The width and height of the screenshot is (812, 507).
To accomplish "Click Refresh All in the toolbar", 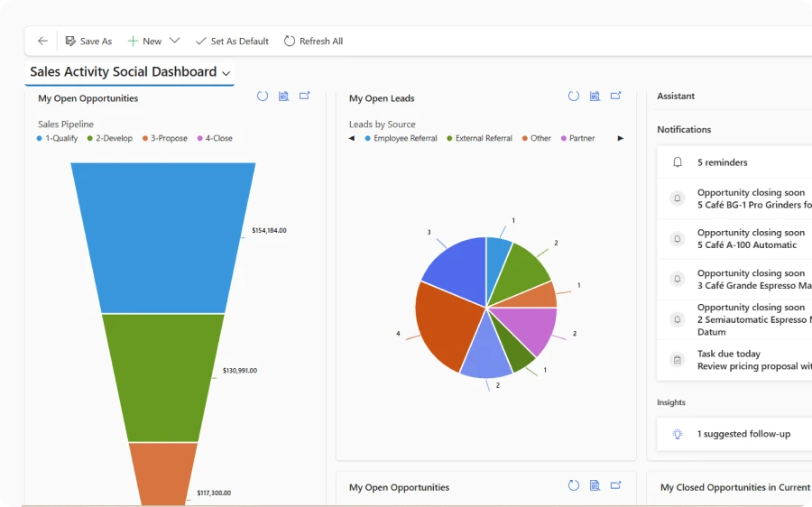I will pos(313,41).
